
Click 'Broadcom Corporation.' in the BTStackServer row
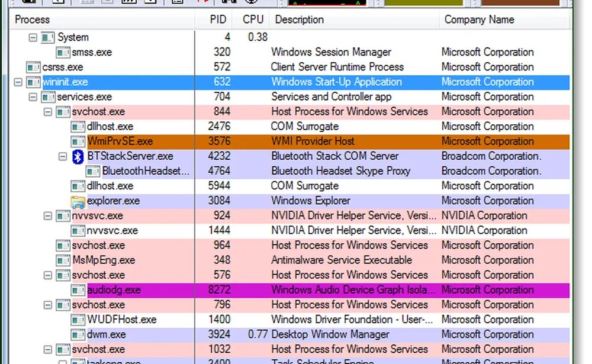(491, 156)
